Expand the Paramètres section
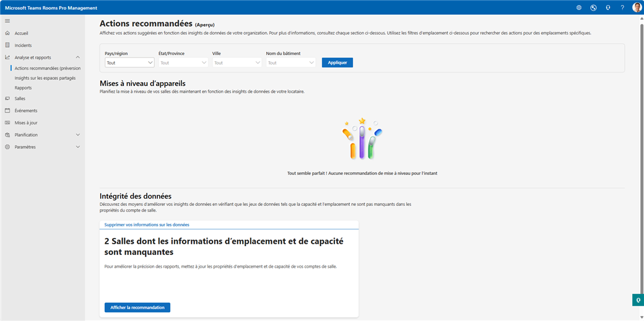The image size is (644, 321). pos(77,147)
